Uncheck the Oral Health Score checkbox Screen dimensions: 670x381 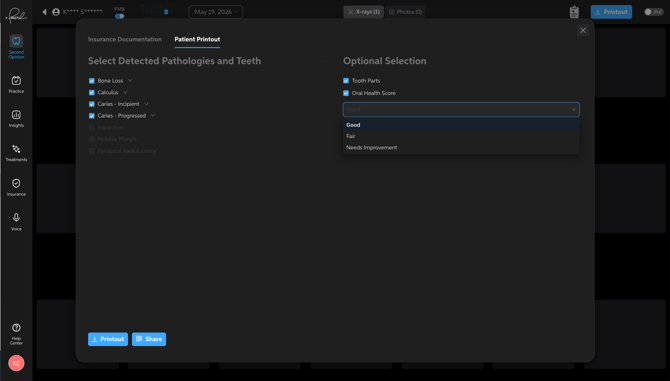click(x=346, y=93)
